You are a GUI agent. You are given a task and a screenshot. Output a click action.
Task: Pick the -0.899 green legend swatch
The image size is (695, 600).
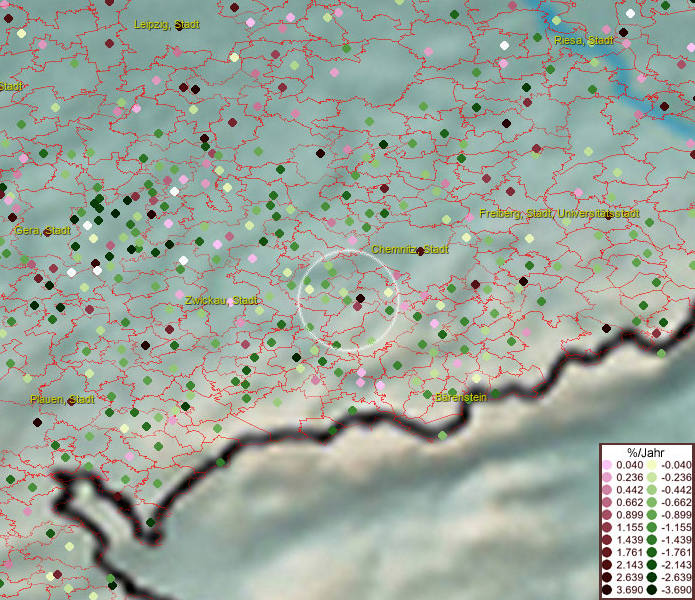(652, 515)
